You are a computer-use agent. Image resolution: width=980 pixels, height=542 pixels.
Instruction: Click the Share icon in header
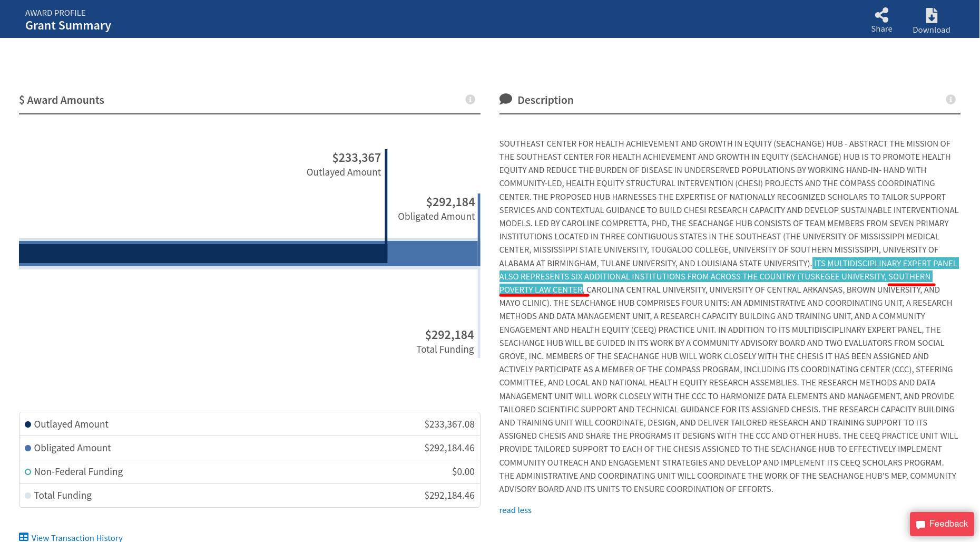[881, 15]
